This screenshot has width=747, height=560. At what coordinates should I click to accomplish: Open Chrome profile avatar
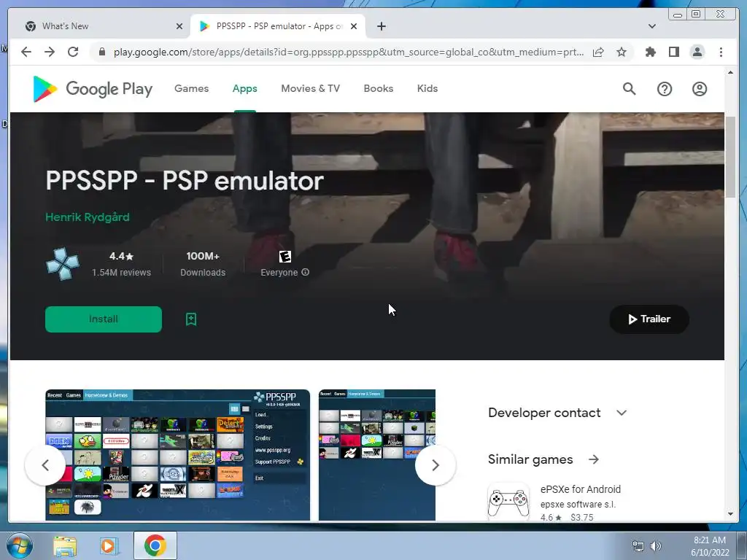[697, 52]
